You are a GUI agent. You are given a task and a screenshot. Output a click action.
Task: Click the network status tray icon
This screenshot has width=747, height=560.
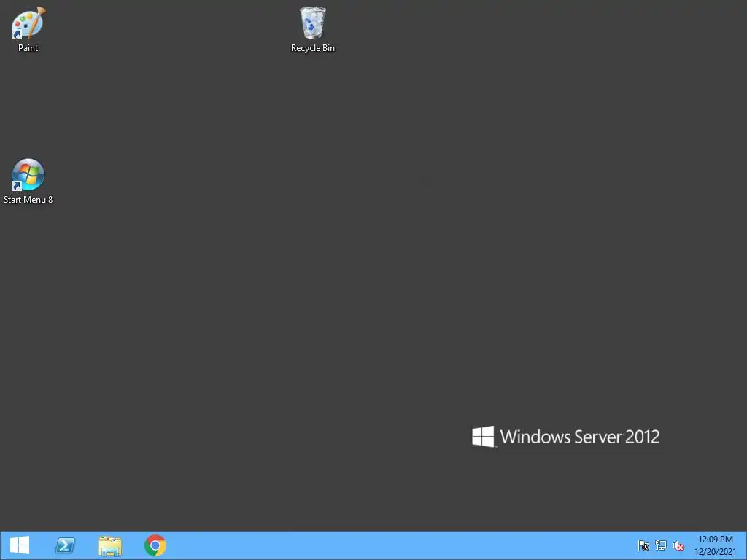[661, 545]
